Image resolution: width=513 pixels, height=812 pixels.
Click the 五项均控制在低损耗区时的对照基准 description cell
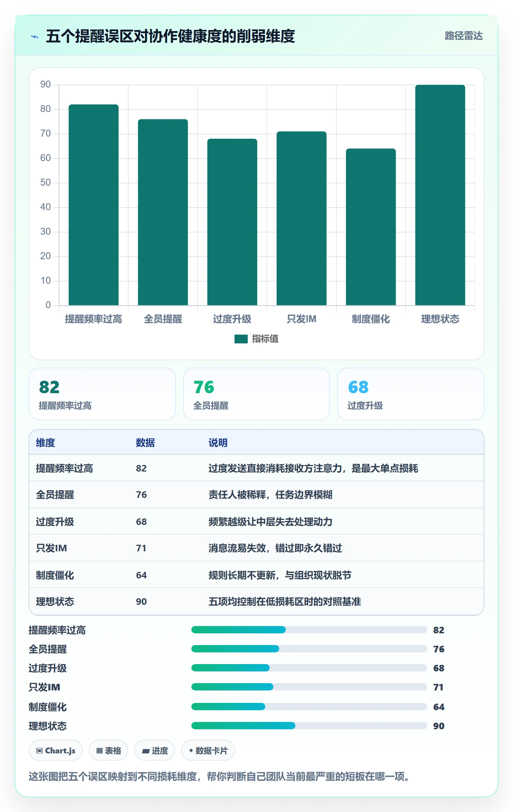(x=285, y=601)
